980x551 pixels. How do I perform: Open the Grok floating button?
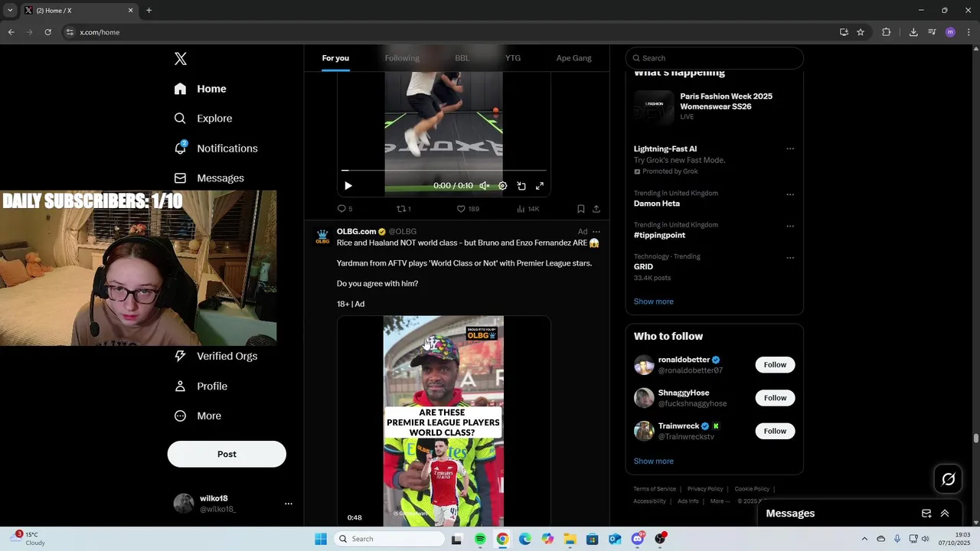948,479
